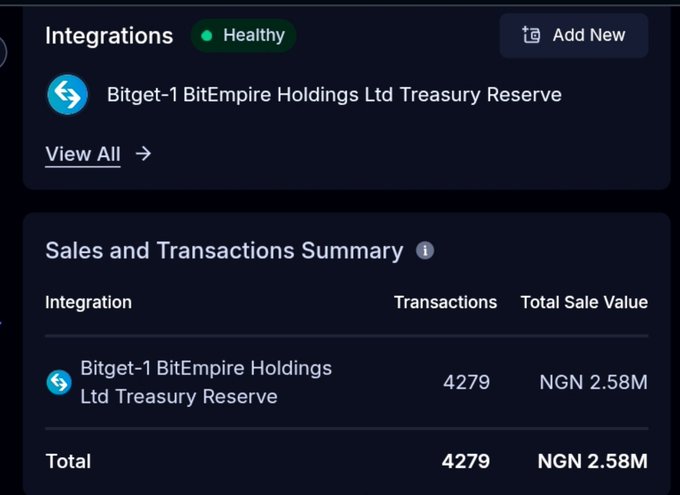Select the Bitget-1 BitEmpire table row name
This screenshot has height=495, width=680.
[x=206, y=382]
